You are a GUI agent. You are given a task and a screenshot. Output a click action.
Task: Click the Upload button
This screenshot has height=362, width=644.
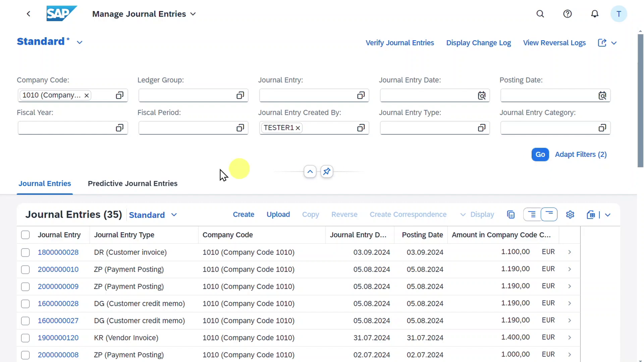pos(278,215)
